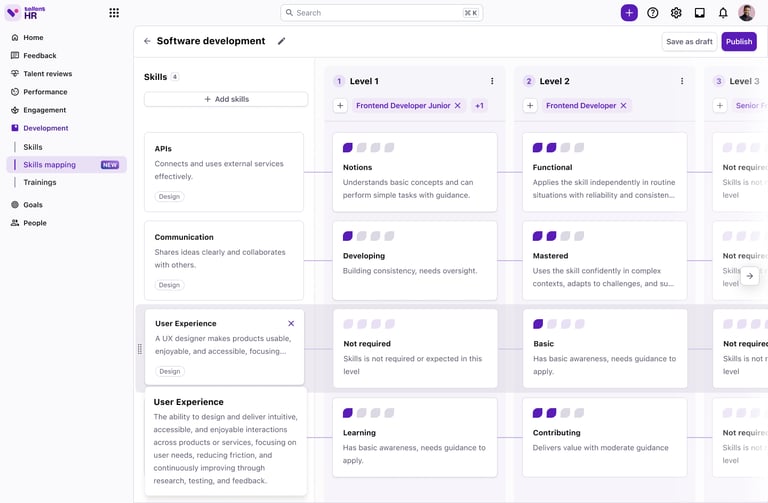Open the apps grid launcher icon
The image size is (768, 503).
pyautogui.click(x=114, y=13)
